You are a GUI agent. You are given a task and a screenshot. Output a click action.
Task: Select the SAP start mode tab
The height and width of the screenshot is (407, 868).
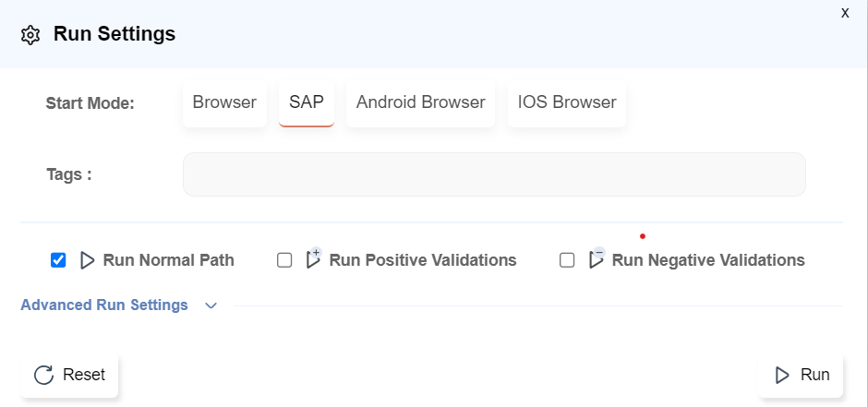(307, 102)
